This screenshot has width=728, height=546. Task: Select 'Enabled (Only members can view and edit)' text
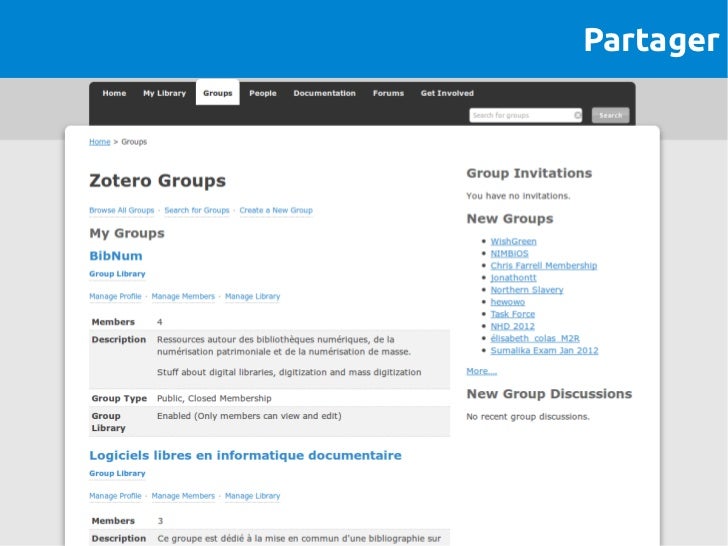tap(249, 416)
